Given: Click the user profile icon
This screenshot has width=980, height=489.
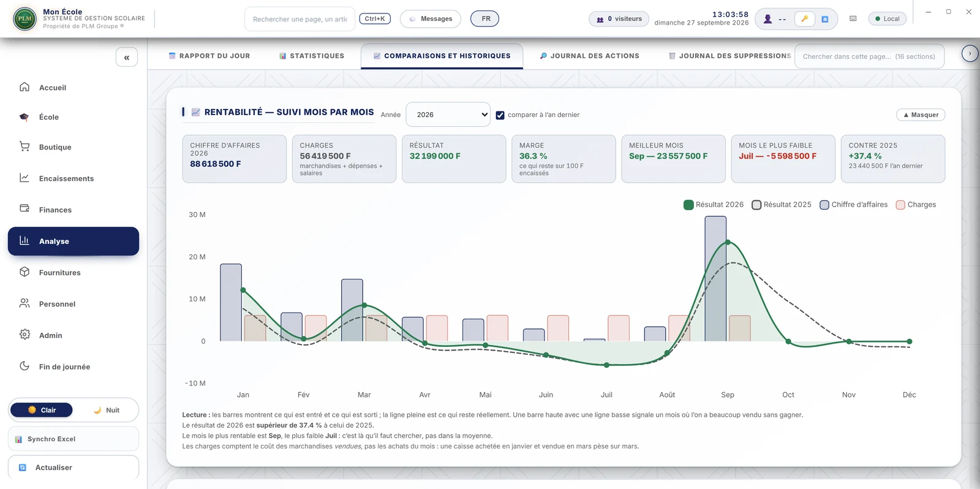Looking at the screenshot, I should [x=767, y=19].
